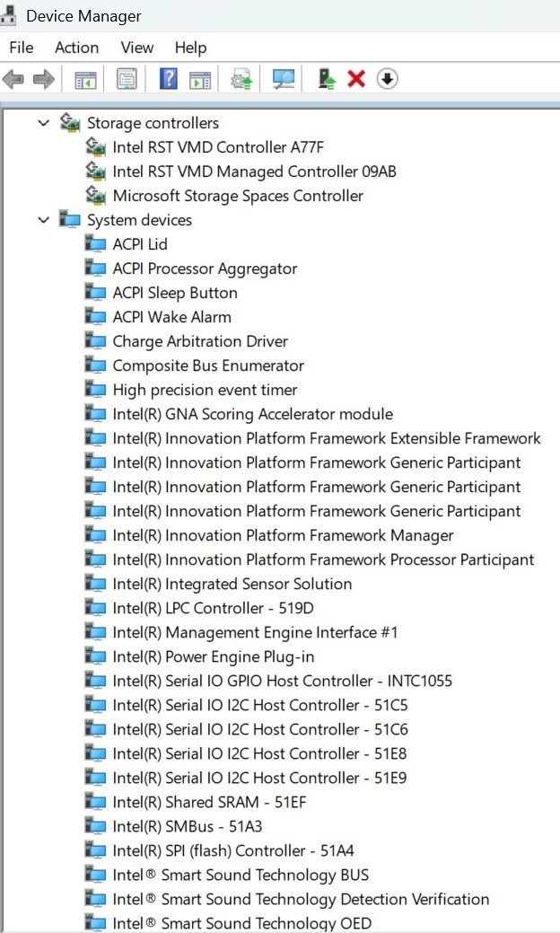Click Scan for hardware changes monitor icon
This screenshot has width=560, height=933.
pyautogui.click(x=284, y=78)
